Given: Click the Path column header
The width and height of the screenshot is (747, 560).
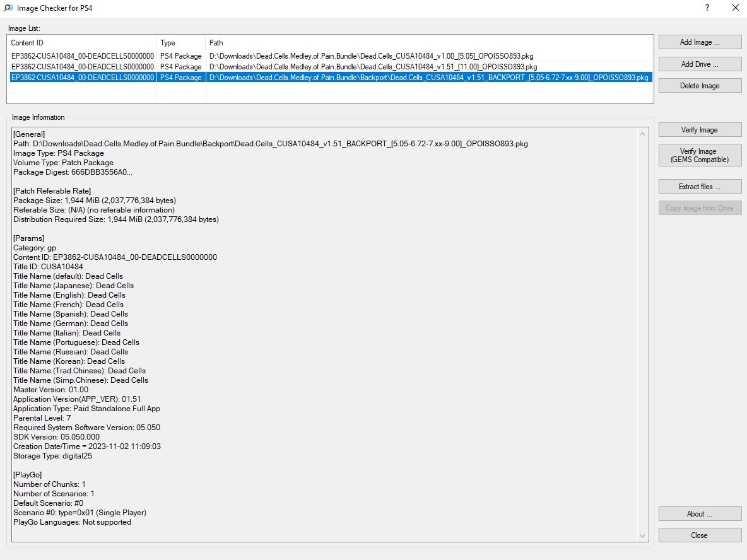Looking at the screenshot, I should pyautogui.click(x=429, y=42).
